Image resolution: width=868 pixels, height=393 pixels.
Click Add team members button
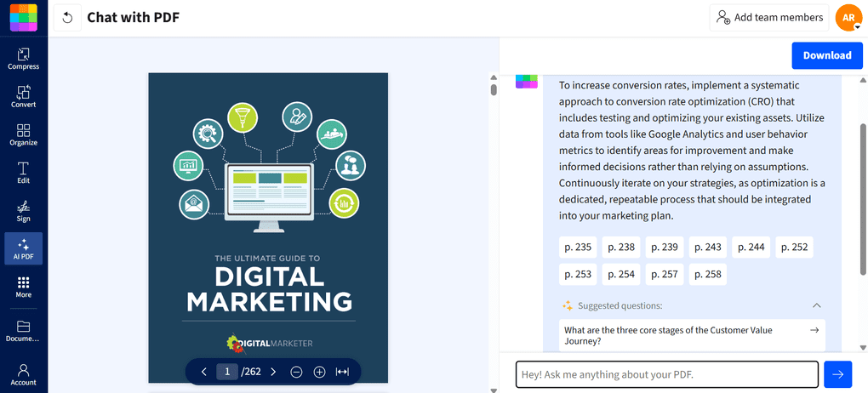pyautogui.click(x=769, y=18)
